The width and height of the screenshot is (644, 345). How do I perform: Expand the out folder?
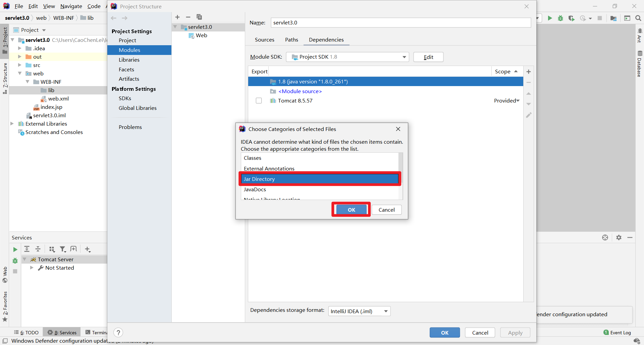click(20, 57)
